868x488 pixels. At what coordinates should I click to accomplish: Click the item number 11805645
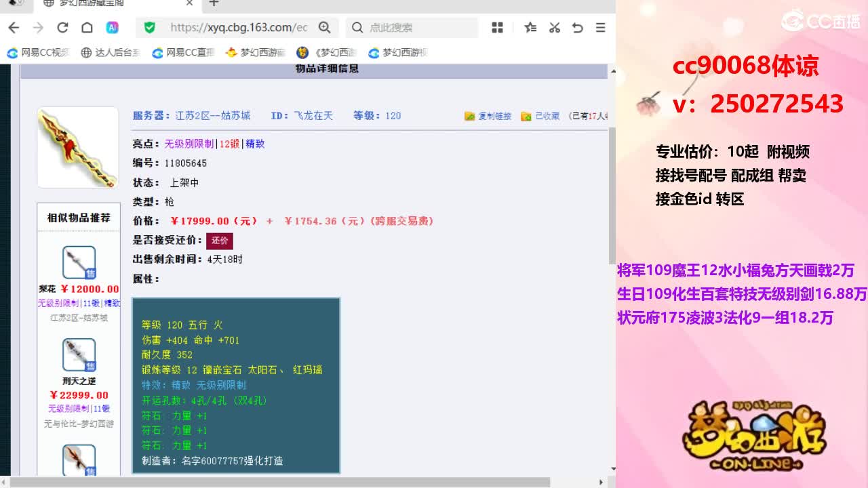click(x=186, y=163)
